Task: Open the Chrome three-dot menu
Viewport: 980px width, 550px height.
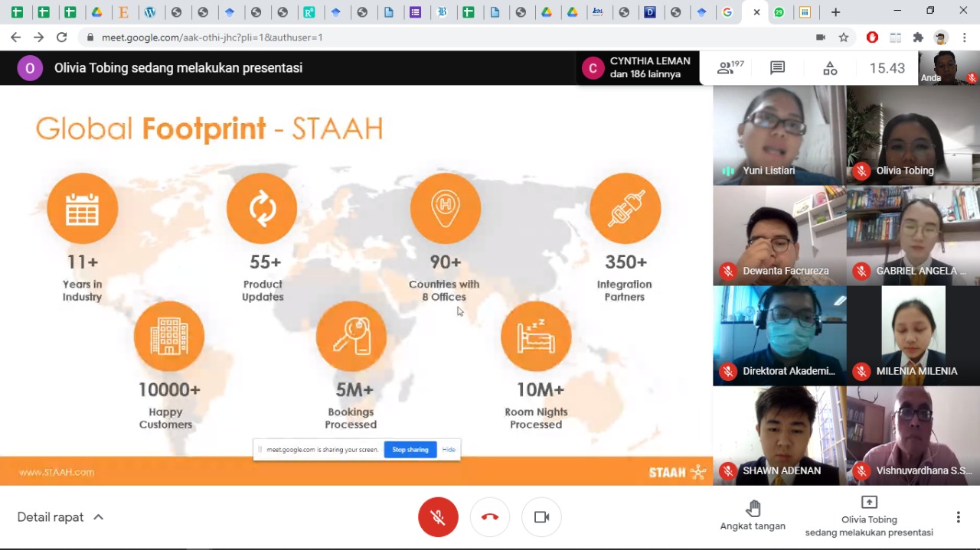Action: (964, 37)
